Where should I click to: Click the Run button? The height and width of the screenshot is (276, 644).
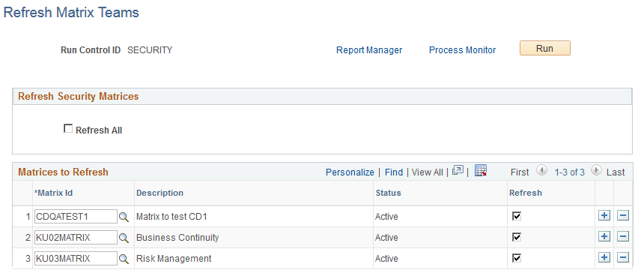(x=544, y=48)
